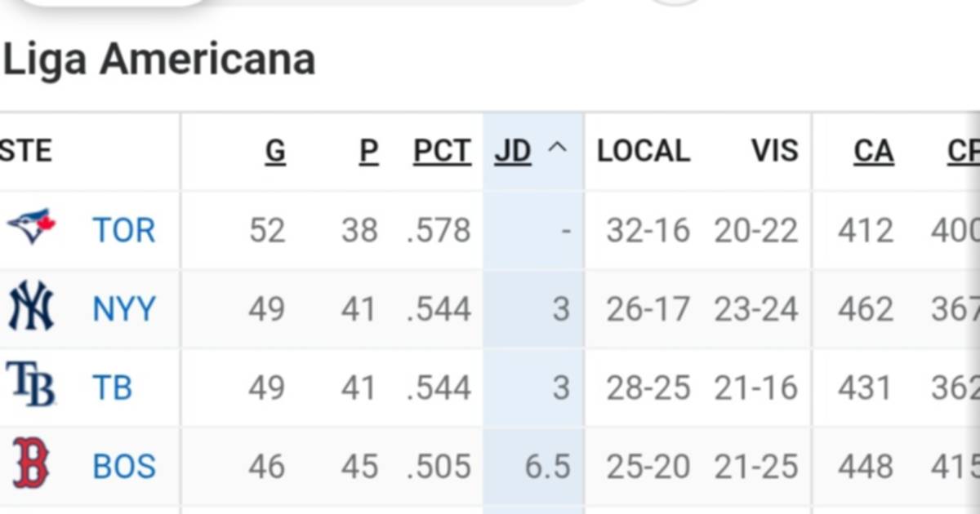980x514 pixels.
Task: Sort standings by the PCT column
Action: pyautogui.click(x=441, y=150)
